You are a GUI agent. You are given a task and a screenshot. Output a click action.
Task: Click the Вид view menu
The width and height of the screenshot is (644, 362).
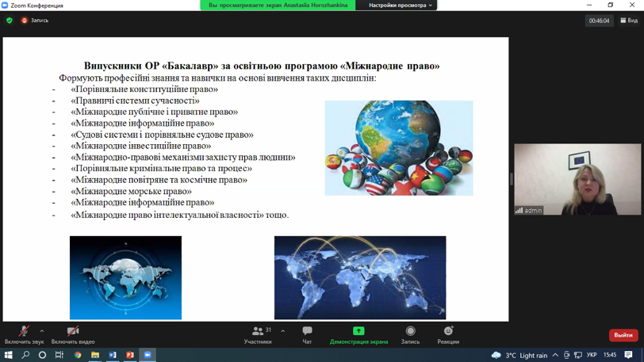[629, 21]
